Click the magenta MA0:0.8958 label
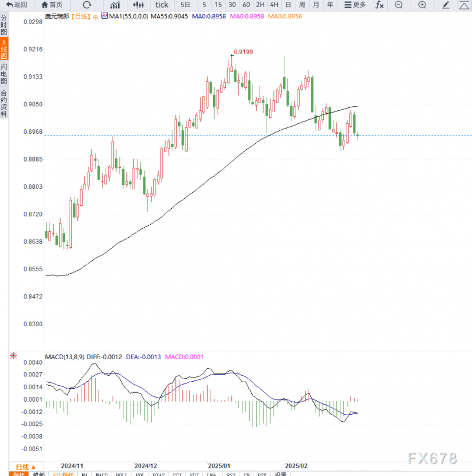The width and height of the screenshot is (472, 476). [247, 17]
